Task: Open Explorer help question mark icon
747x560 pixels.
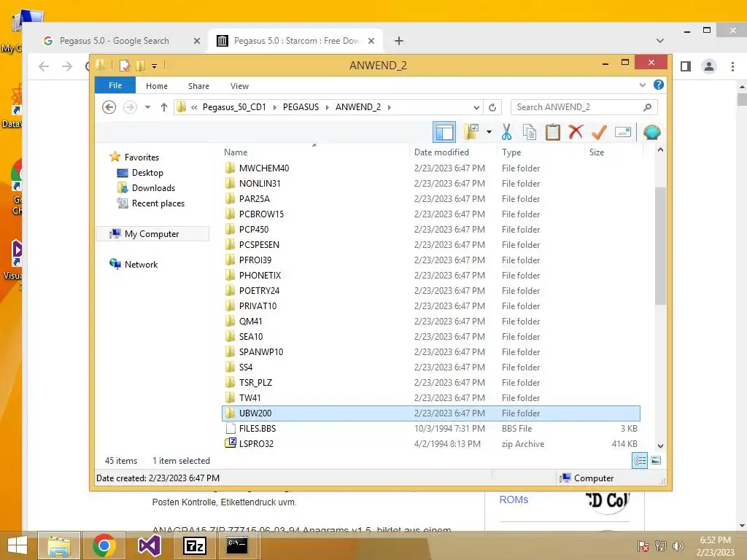Action: (659, 85)
